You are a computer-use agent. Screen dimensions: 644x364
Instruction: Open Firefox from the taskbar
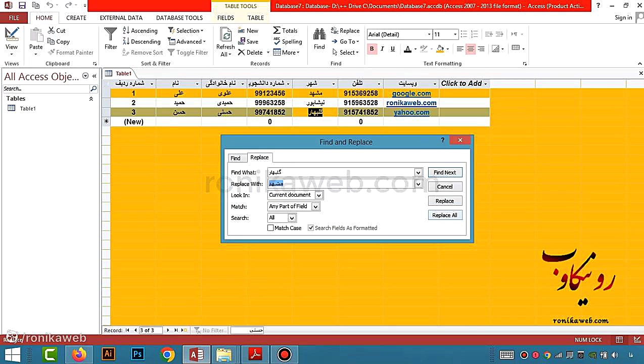click(79, 354)
